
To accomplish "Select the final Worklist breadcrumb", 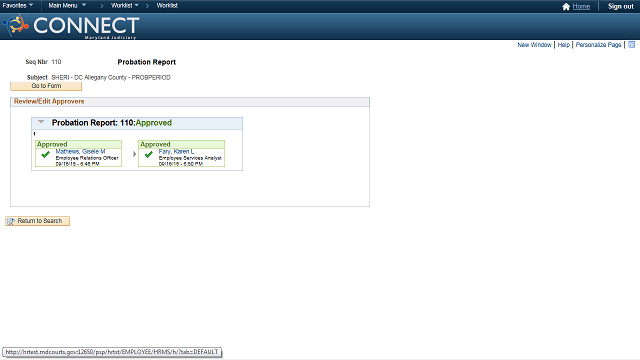I will click(x=167, y=5).
